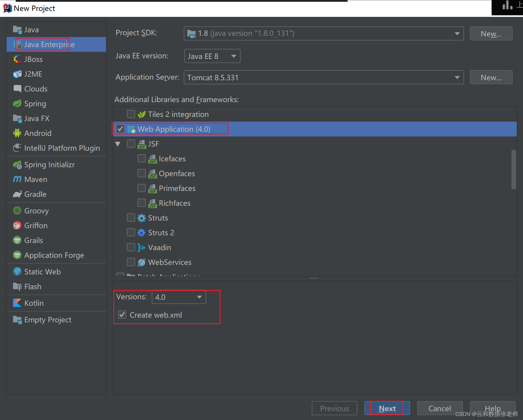Click the Clouds speech bubble icon
Screen dimensions: 523x420
tap(17, 89)
